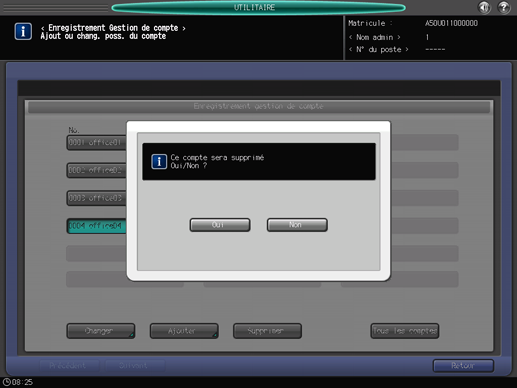Click the 08:25 time display
517x388 pixels.
point(22,382)
